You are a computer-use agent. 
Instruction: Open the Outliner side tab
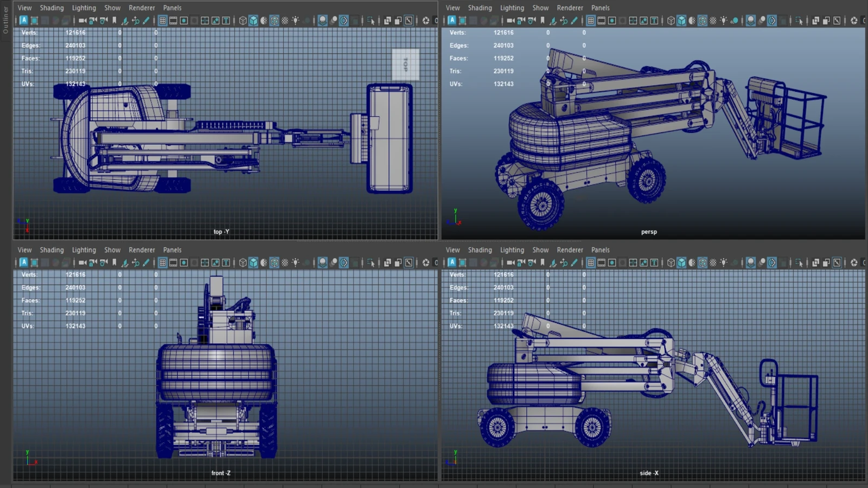5,20
